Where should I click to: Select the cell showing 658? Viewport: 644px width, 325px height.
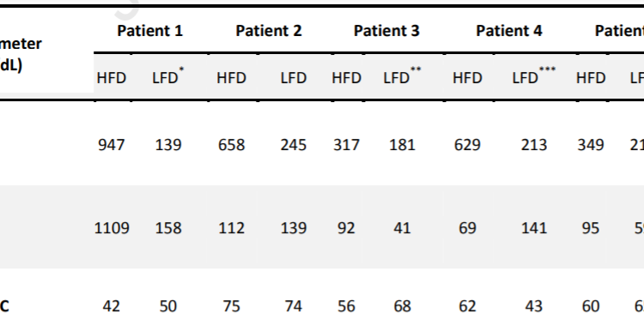[x=231, y=145]
